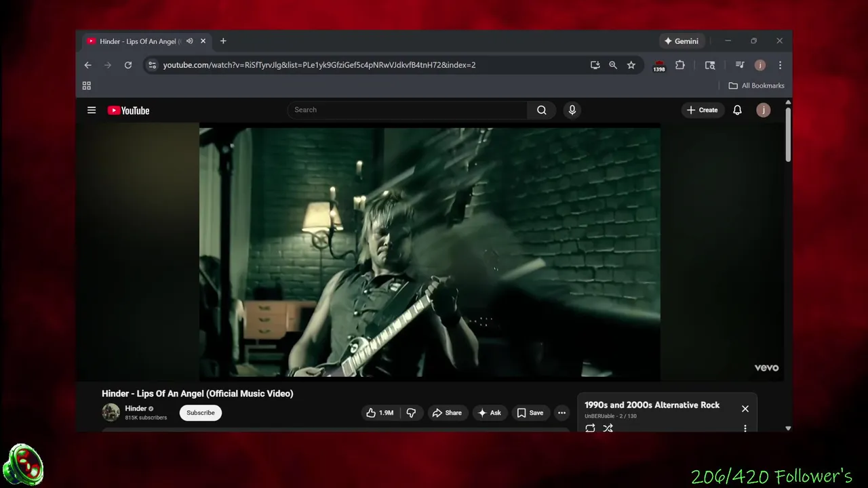
Task: Open the All Bookmarks folder
Action: point(756,85)
